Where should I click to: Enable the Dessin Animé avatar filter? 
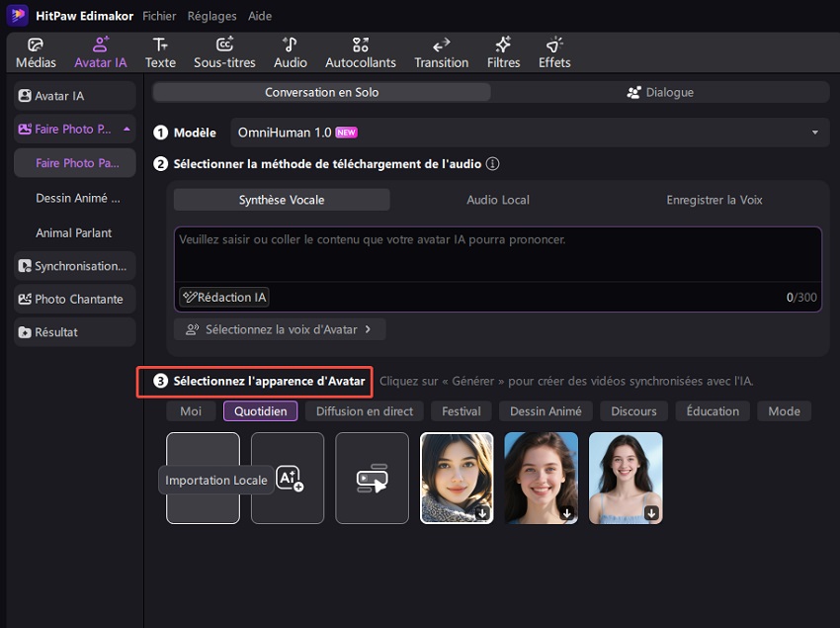(x=545, y=410)
